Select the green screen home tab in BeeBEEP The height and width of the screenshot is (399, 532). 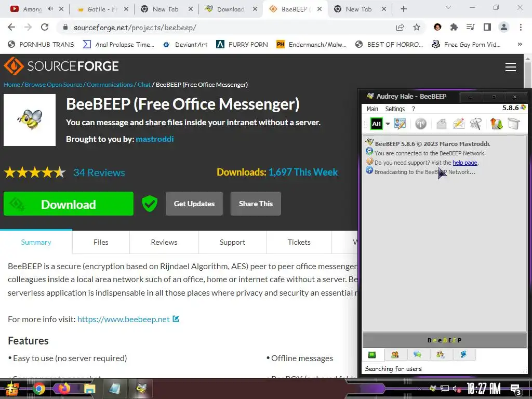372,355
